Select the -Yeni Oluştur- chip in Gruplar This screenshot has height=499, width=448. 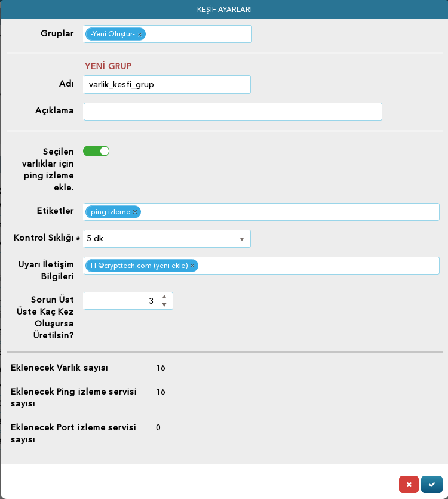115,34
